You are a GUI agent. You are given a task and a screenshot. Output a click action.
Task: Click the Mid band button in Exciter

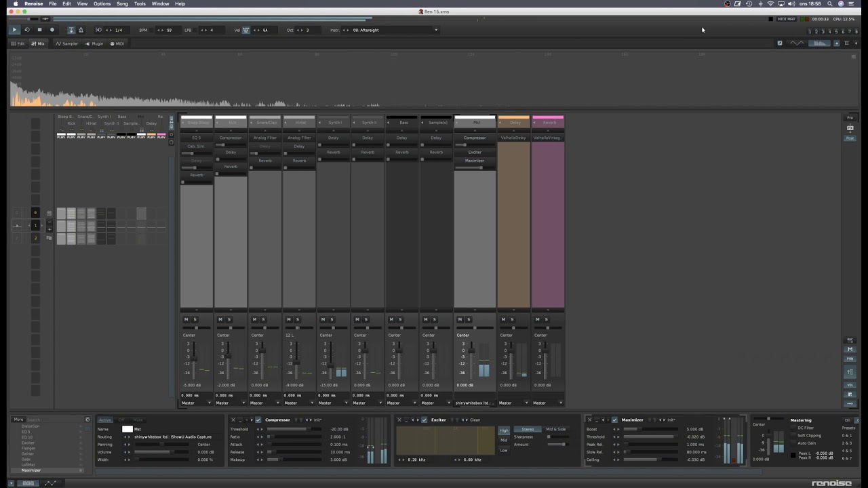(504, 440)
